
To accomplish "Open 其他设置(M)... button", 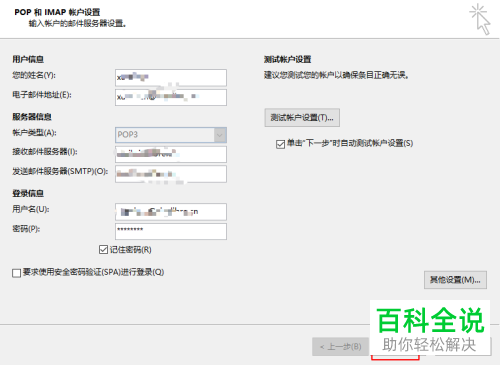I will [455, 280].
